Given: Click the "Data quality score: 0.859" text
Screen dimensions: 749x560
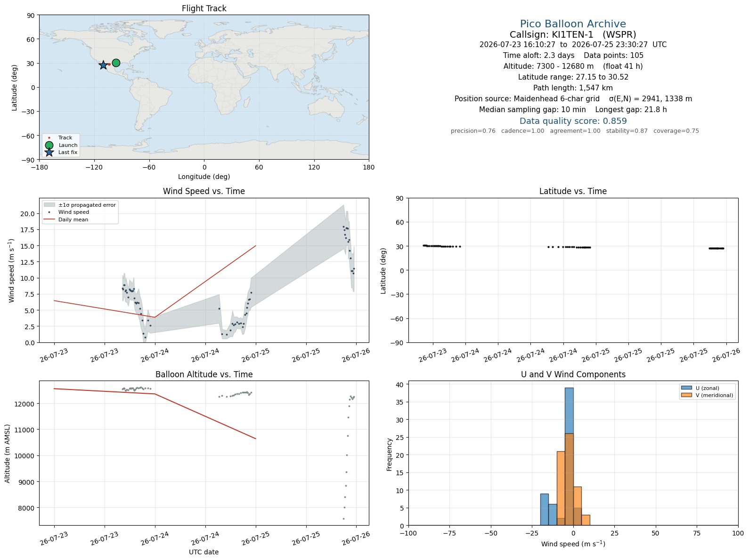Looking at the screenshot, I should pyautogui.click(x=573, y=121).
